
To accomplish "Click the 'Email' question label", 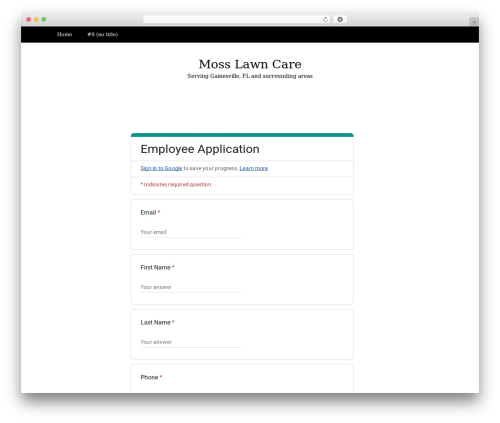I will [148, 213].
